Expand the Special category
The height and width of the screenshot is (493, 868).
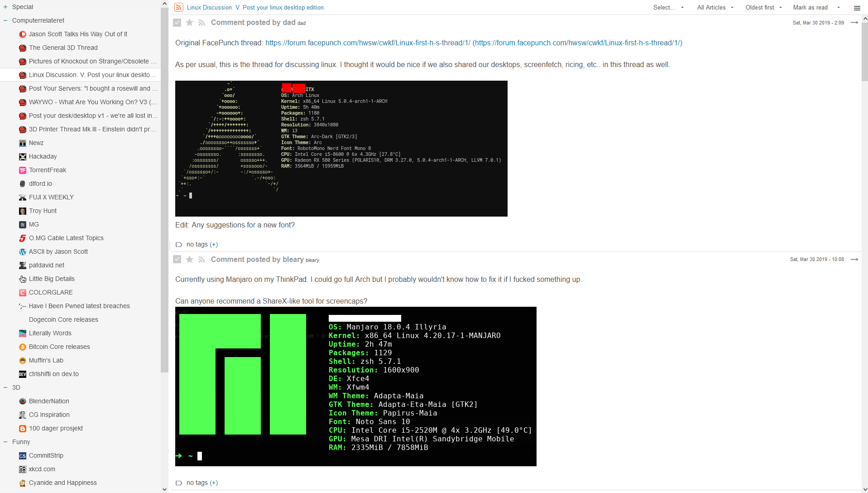click(x=5, y=7)
